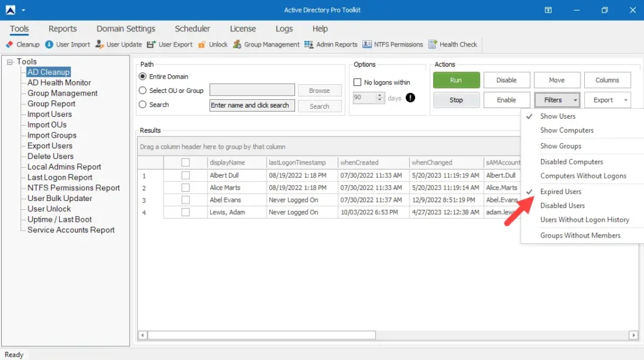Click the Cleanup toolbar icon
This screenshot has height=360, width=644.
pos(9,45)
